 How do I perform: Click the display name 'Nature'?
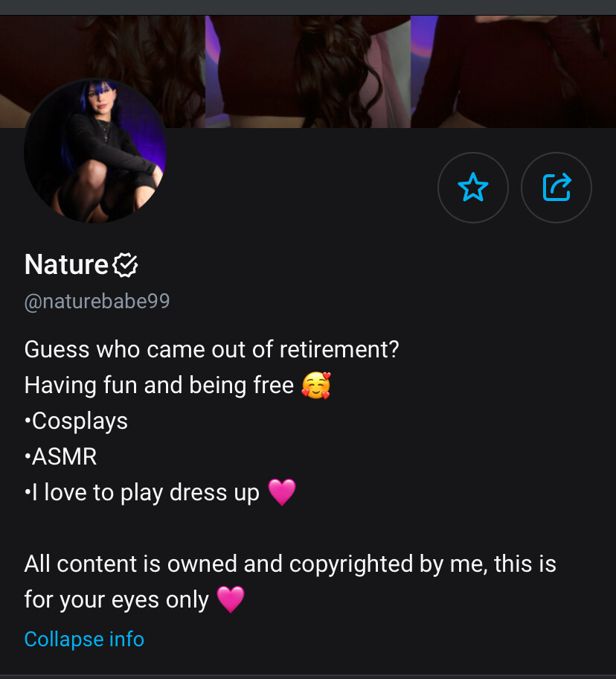tap(66, 264)
